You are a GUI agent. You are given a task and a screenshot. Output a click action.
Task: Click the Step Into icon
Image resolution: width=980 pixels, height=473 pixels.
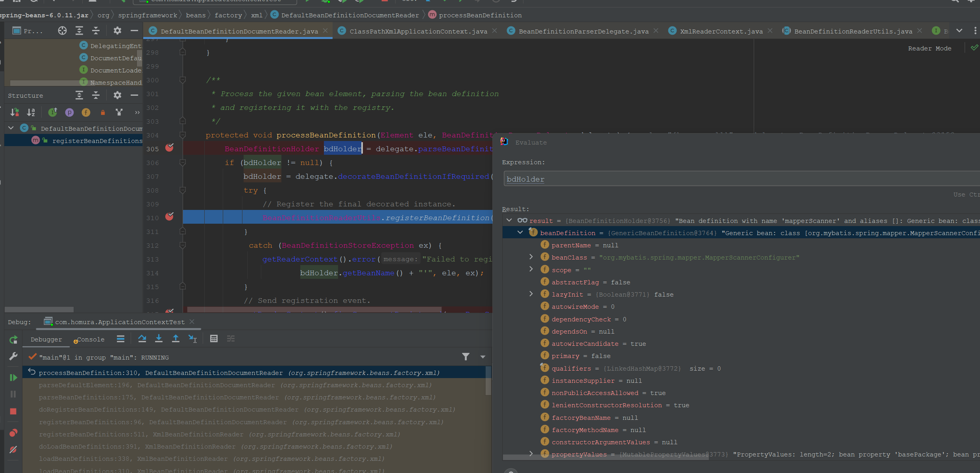pos(159,338)
